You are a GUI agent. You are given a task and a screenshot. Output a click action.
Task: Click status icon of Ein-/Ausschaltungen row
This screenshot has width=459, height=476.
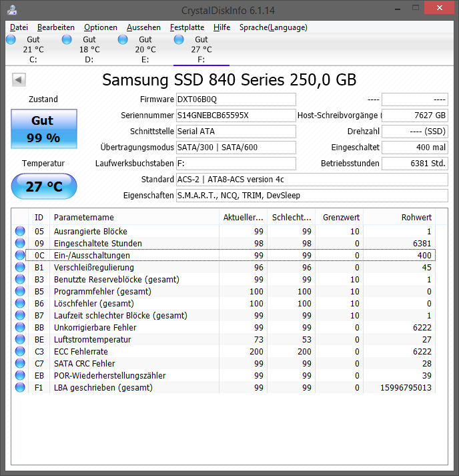20,255
